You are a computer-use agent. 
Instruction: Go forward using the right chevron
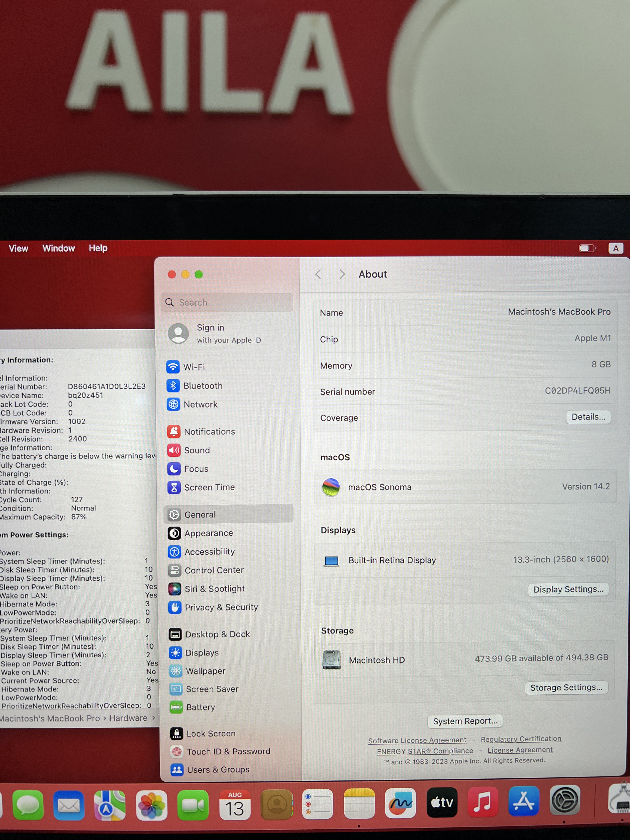pyautogui.click(x=342, y=274)
